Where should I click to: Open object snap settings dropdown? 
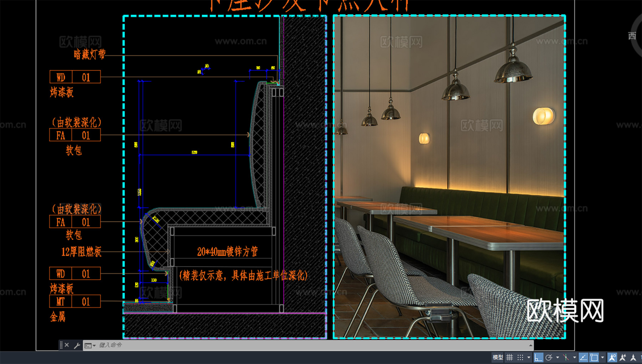[x=602, y=358]
